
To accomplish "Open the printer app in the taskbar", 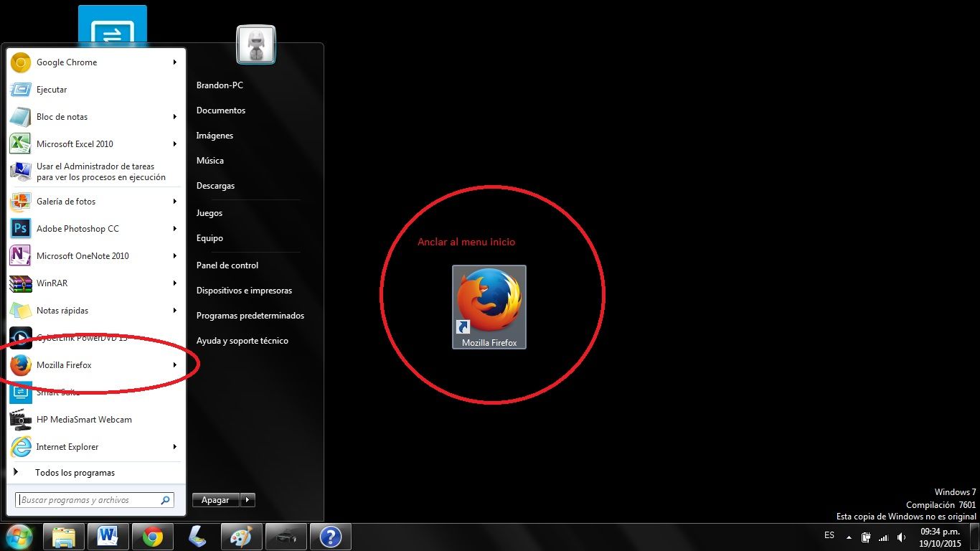I will 286,537.
